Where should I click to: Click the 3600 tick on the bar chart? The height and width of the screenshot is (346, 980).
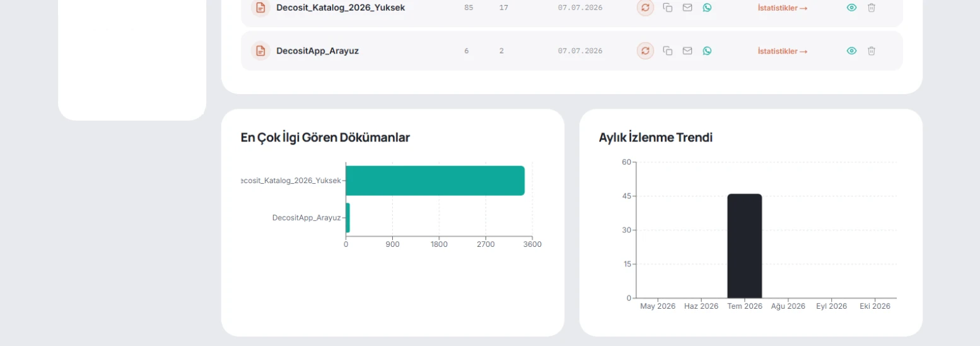click(532, 244)
